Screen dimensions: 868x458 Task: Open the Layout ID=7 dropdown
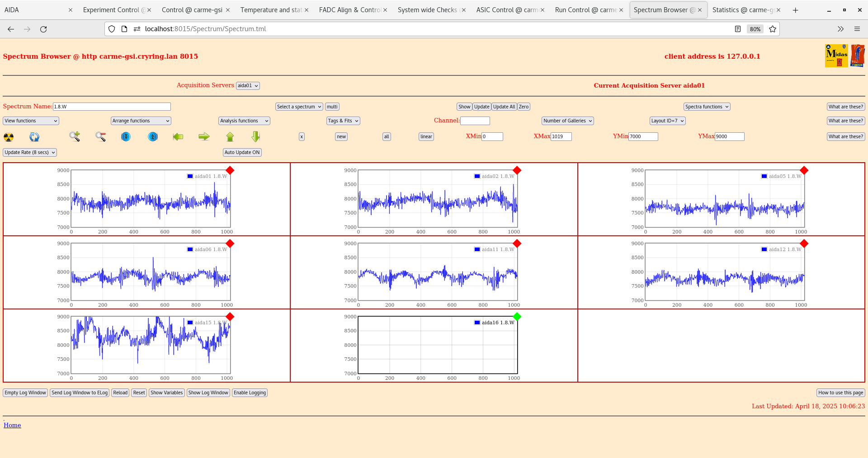point(668,121)
